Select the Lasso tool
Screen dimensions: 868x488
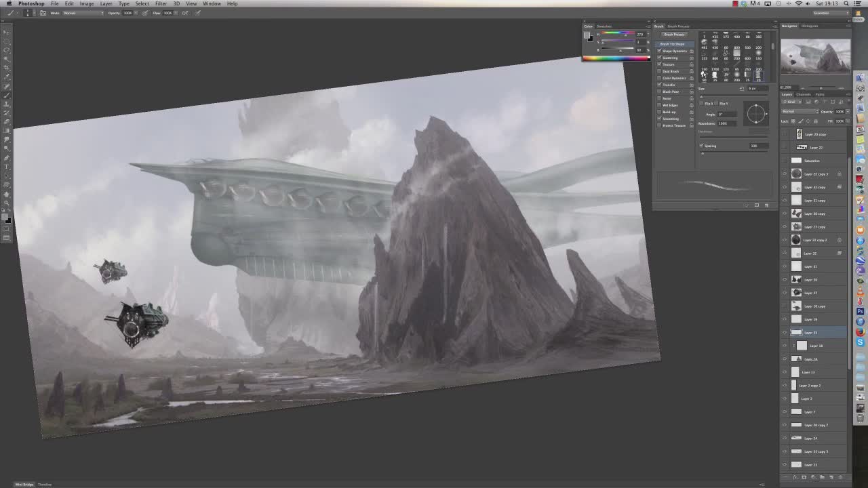tap(7, 50)
